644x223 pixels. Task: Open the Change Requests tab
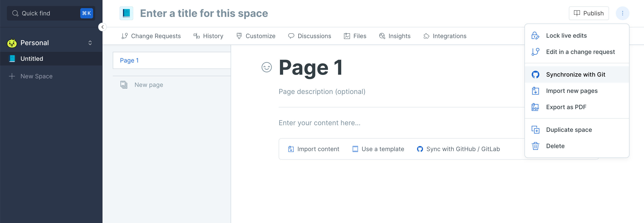coord(151,36)
